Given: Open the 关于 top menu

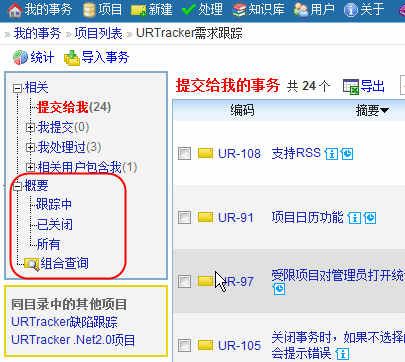Looking at the screenshot, I should click(x=372, y=10).
